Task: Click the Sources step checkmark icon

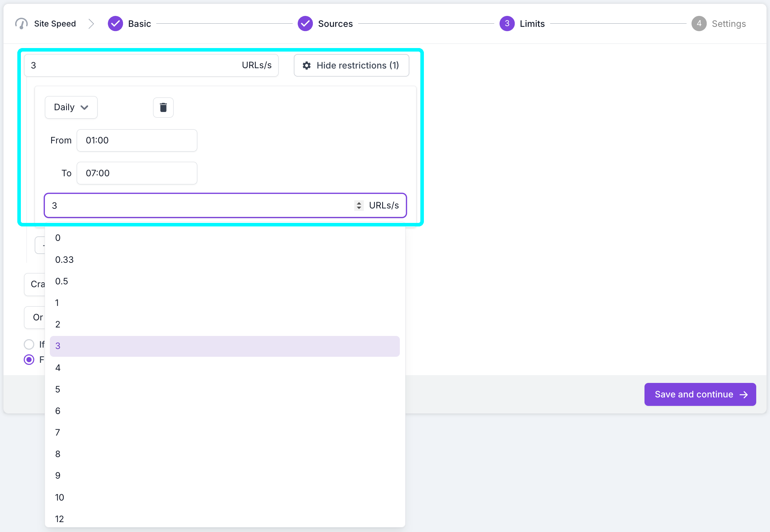Action: (305, 23)
